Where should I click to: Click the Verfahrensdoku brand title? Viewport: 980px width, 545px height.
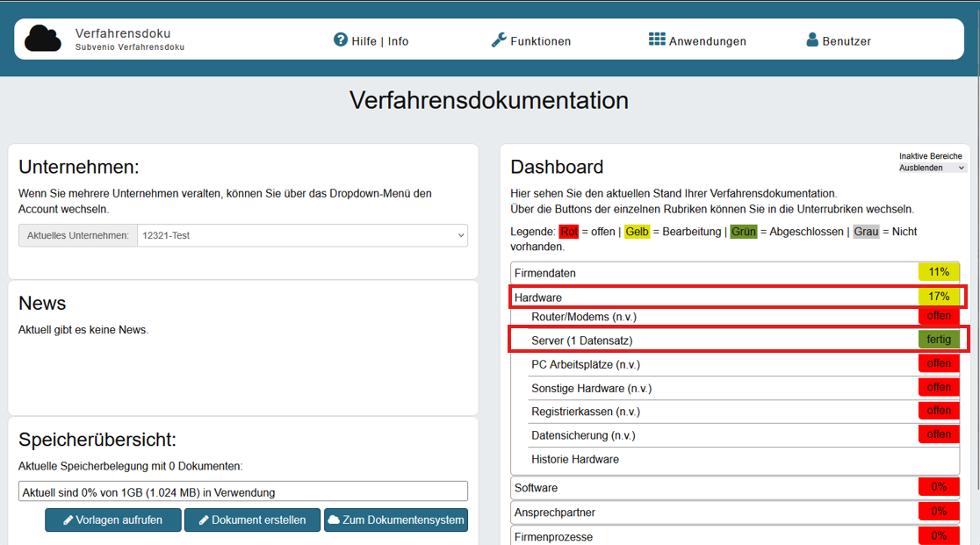tap(123, 33)
